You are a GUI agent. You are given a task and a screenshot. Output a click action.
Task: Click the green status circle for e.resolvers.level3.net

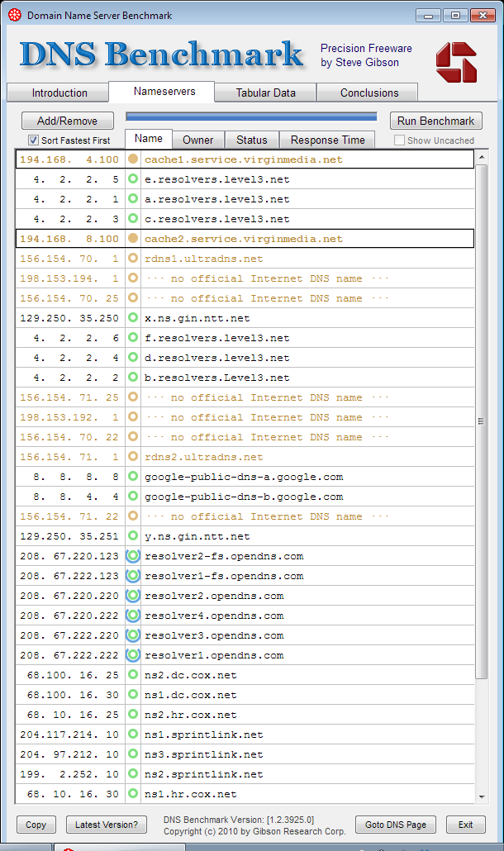pyautogui.click(x=133, y=178)
